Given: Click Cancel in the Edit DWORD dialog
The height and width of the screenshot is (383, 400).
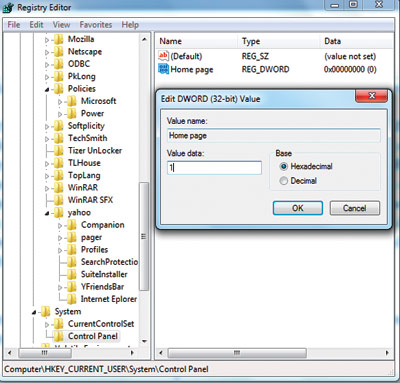Looking at the screenshot, I should [355, 208].
